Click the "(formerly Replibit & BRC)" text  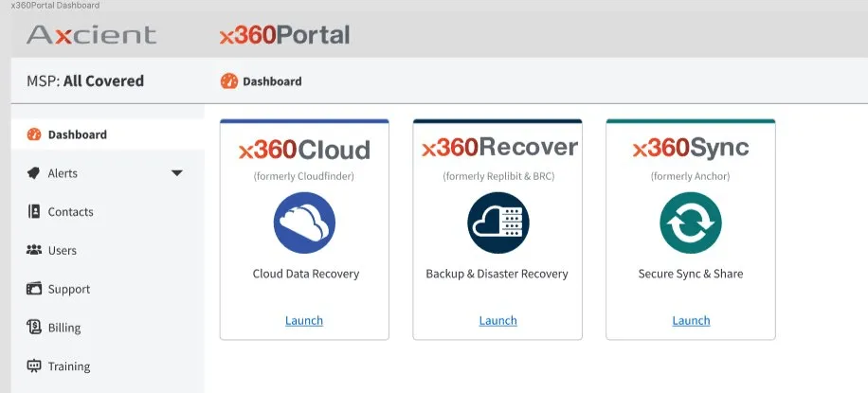click(x=498, y=176)
